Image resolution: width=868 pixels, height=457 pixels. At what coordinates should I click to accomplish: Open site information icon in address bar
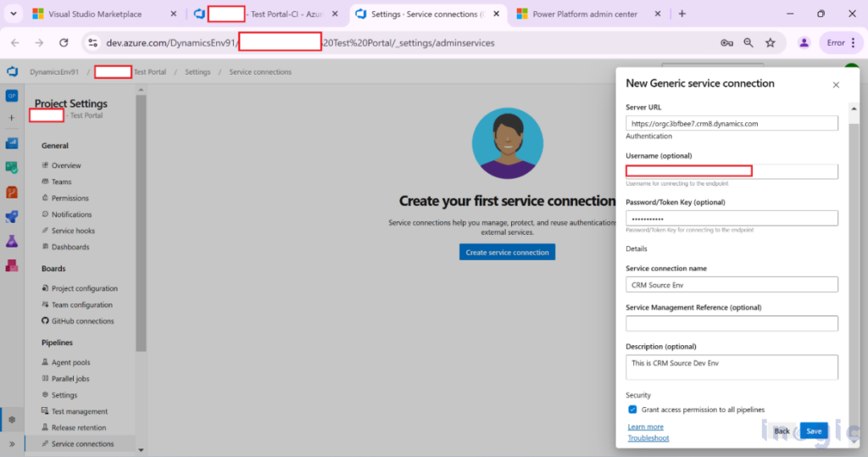pos(92,42)
